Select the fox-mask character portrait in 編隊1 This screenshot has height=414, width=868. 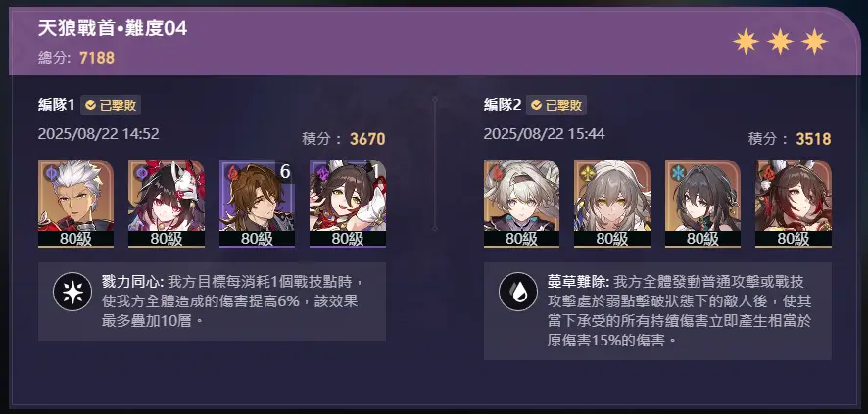point(167,204)
